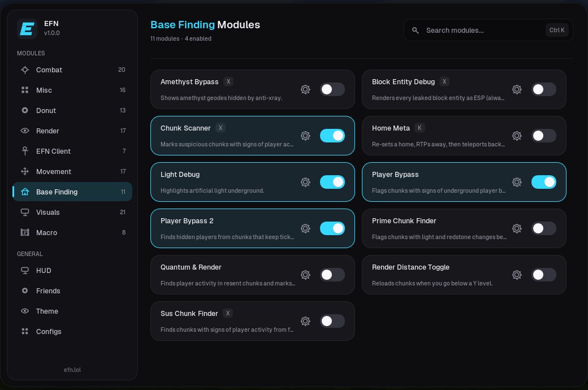The height and width of the screenshot is (390, 588).
Task: Click the efn.lol link in sidebar
Action: pyautogui.click(x=72, y=370)
